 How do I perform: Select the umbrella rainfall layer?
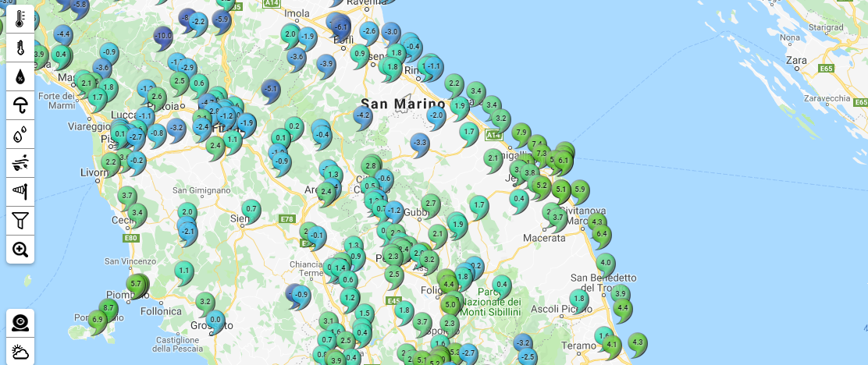tap(20, 105)
